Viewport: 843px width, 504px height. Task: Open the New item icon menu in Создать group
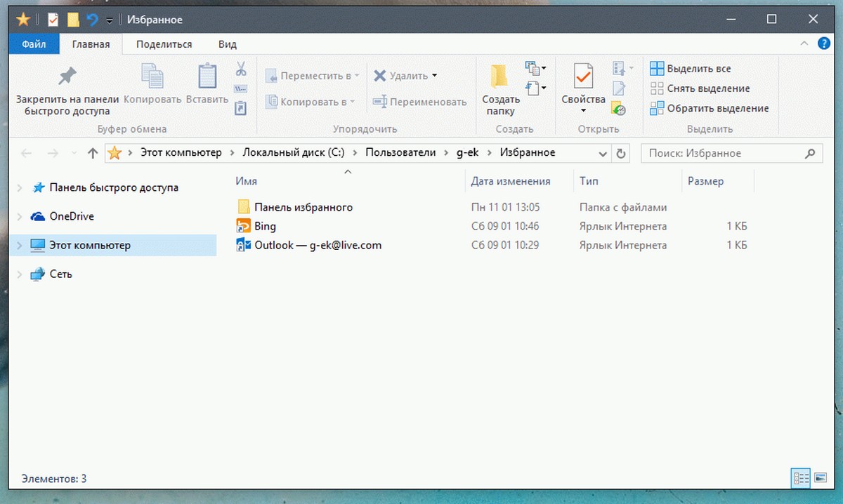536,68
